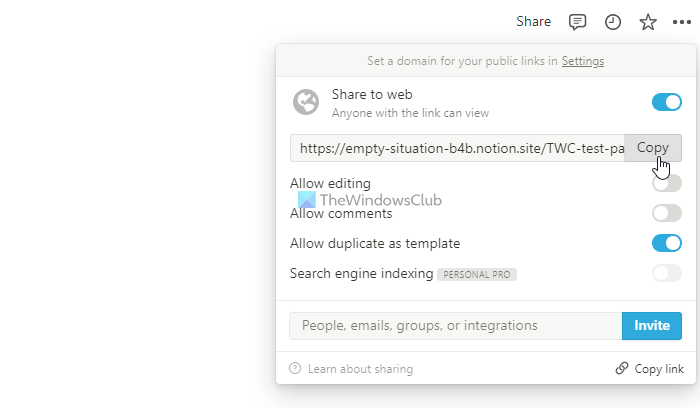Focus the People, emails, groups input field
The width and height of the screenshot is (700, 408).
455,325
